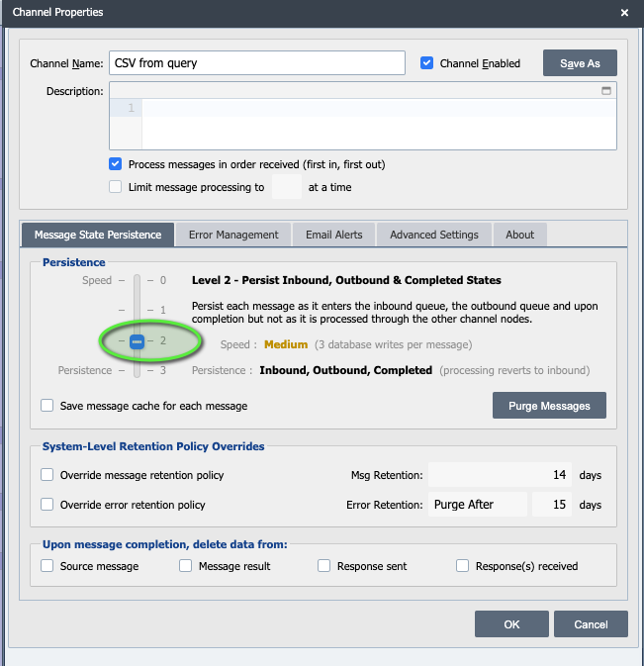
Task: Enable Limit message processing checkbox
Action: [116, 187]
